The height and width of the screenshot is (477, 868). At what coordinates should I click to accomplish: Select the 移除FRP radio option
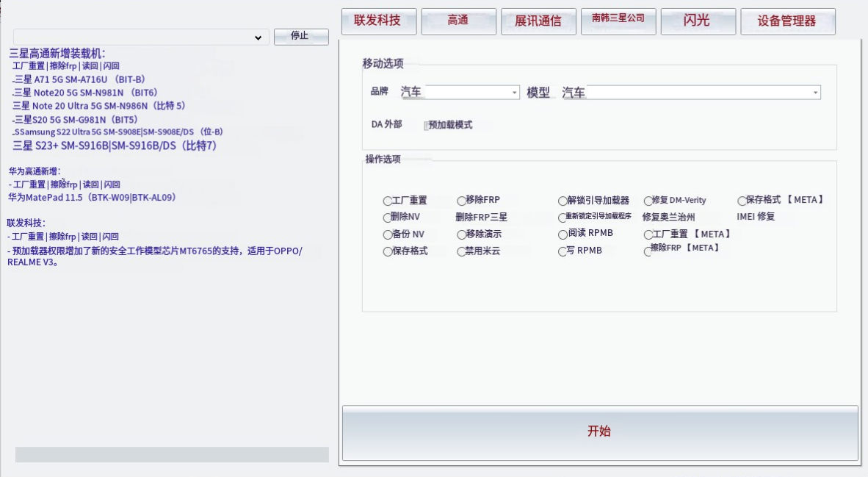[461, 201]
